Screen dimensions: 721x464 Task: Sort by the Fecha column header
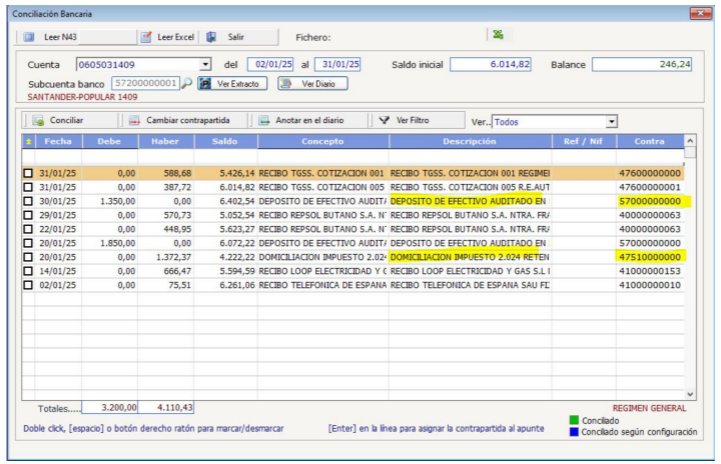coord(58,142)
